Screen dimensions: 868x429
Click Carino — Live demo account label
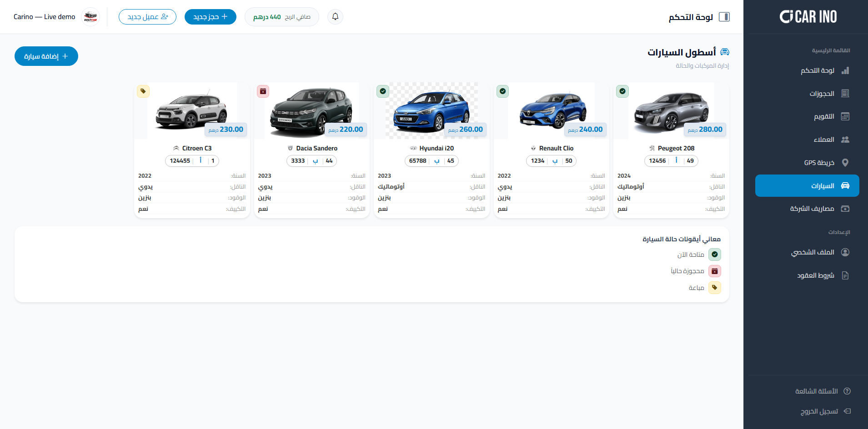pyautogui.click(x=45, y=17)
